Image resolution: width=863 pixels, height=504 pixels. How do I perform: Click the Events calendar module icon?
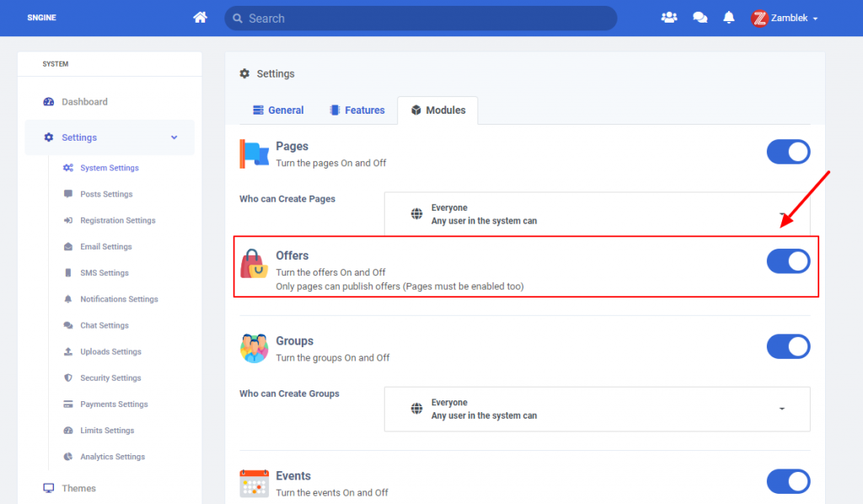coord(254,483)
